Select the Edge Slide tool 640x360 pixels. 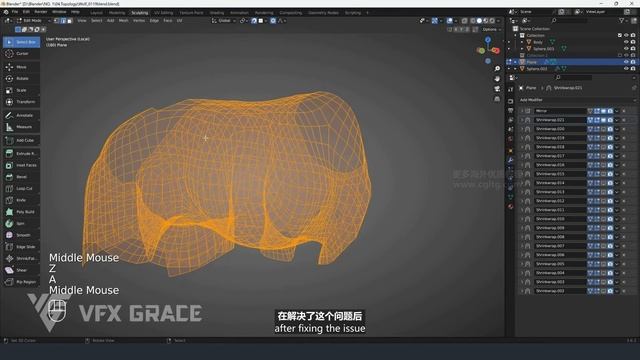coord(22,247)
